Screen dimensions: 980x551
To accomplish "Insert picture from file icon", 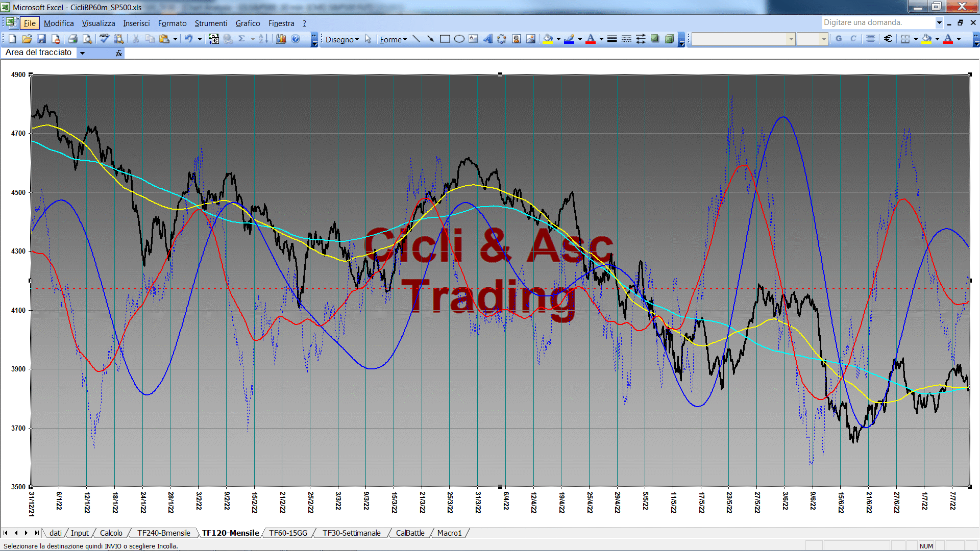I will [x=531, y=39].
